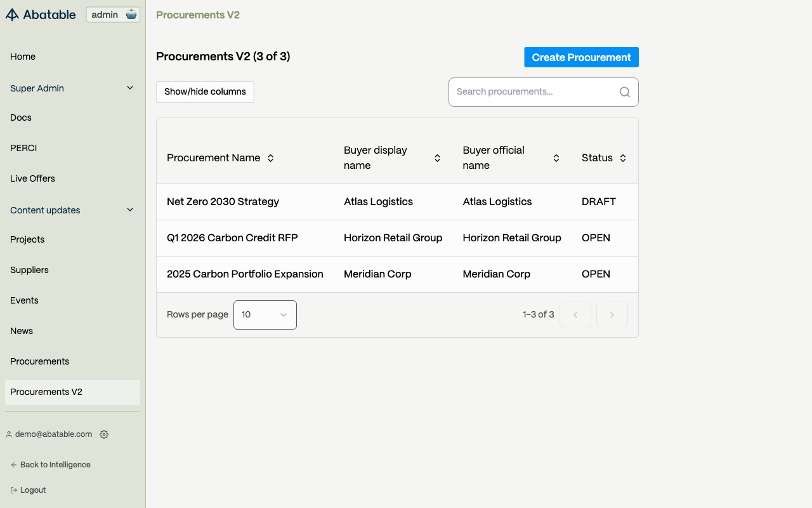Click the Create Procurement button
Screen dimensions: 812x508
[x=581, y=57]
